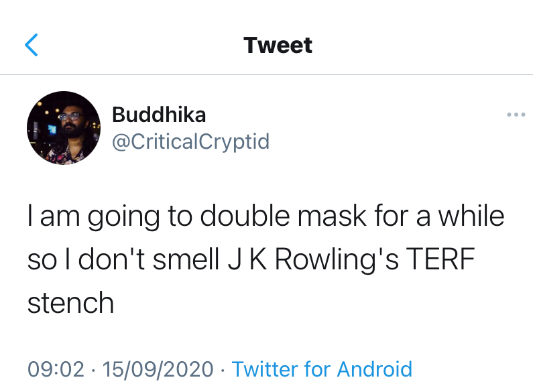Click the 09:02 timestamp
533x392 pixels.
tap(56, 369)
